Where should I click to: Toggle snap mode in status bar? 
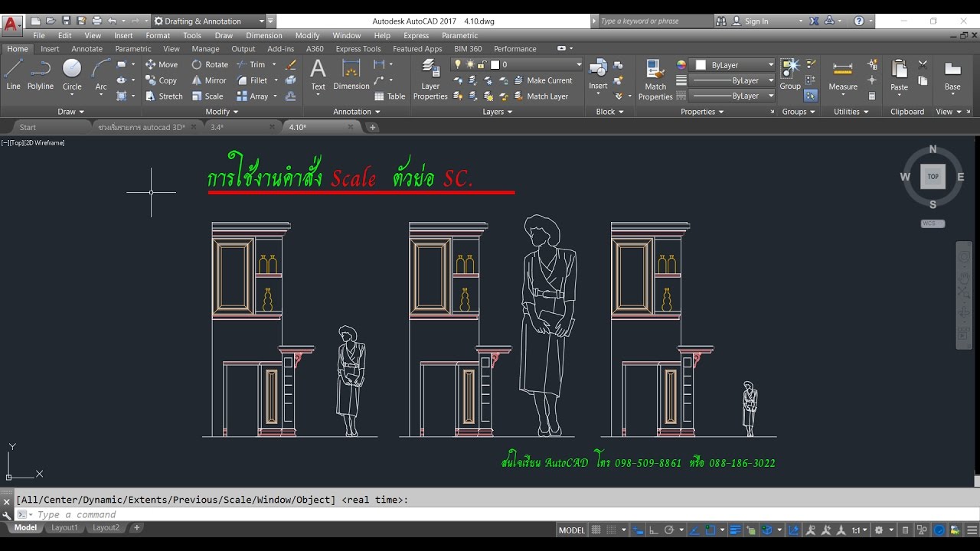click(x=611, y=530)
